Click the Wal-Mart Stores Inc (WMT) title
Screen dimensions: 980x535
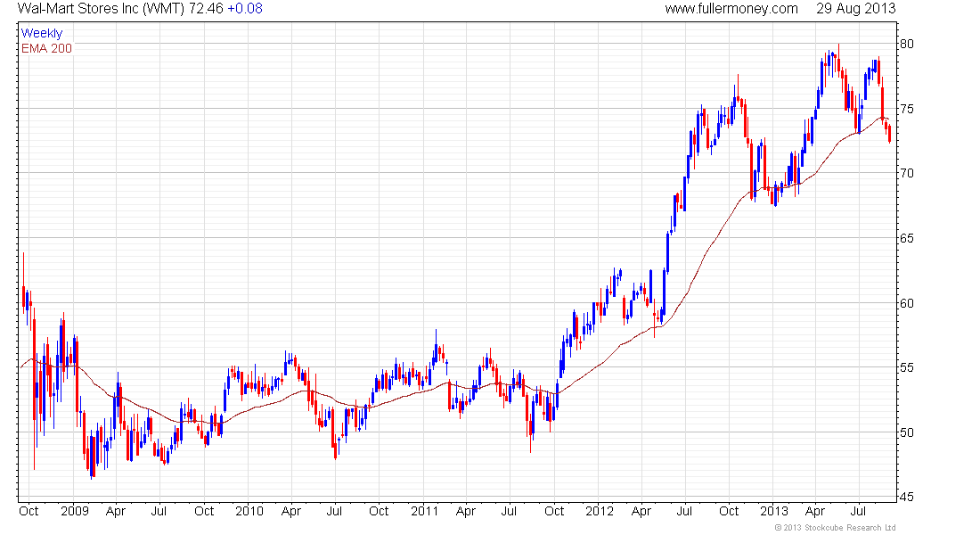102,9
